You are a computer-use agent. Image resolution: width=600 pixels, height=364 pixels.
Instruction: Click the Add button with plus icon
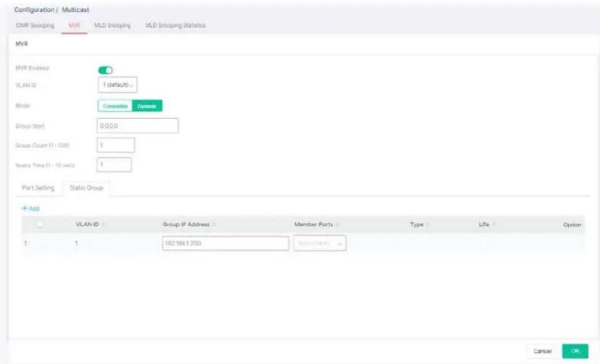[31, 208]
